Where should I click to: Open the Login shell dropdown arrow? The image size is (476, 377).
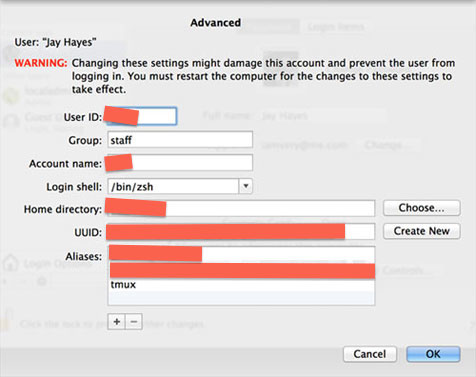click(246, 186)
